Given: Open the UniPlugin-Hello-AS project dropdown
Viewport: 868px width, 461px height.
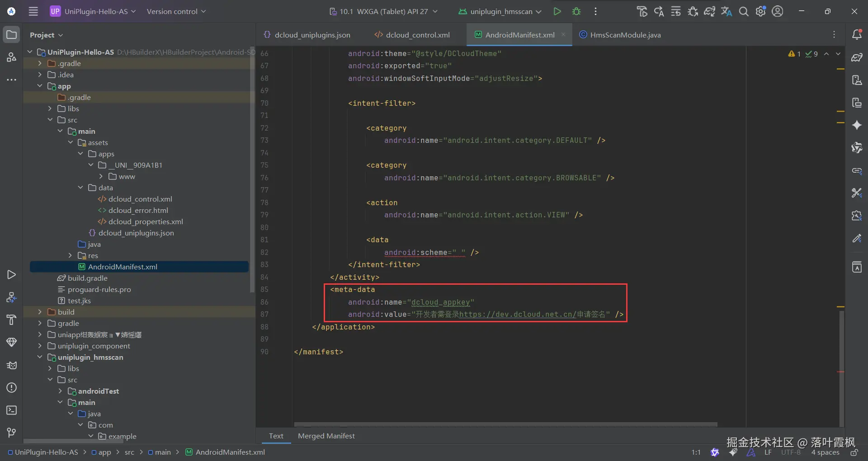Looking at the screenshot, I should (93, 11).
